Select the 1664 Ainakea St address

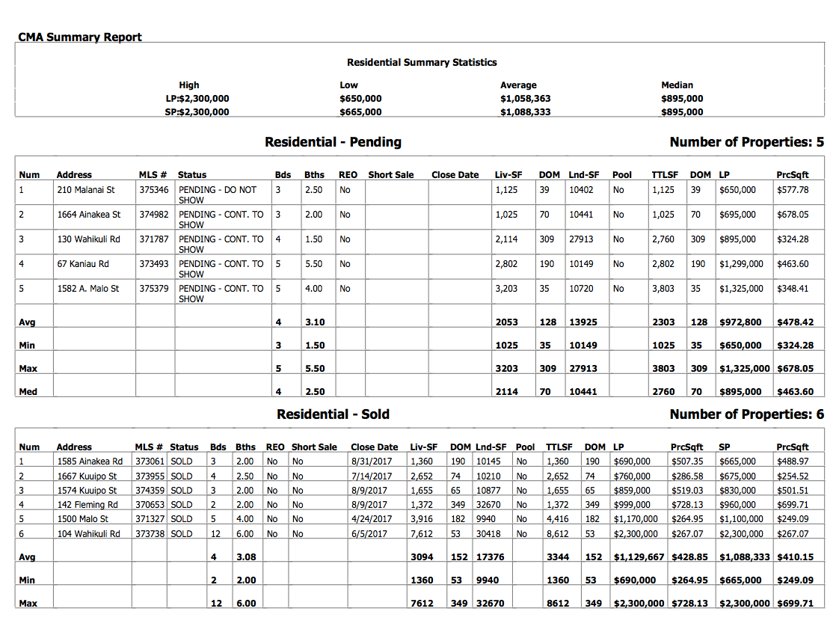(x=88, y=215)
